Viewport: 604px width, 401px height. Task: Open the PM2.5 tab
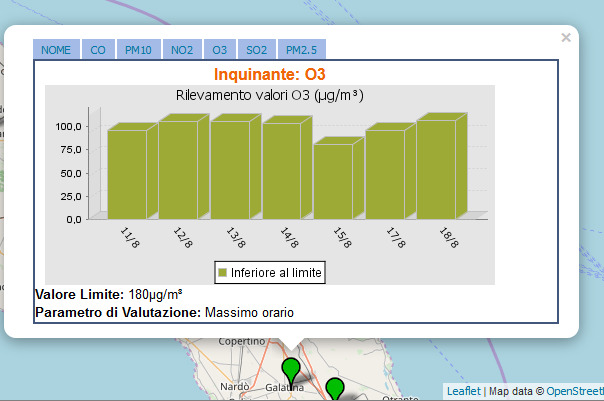(x=301, y=50)
